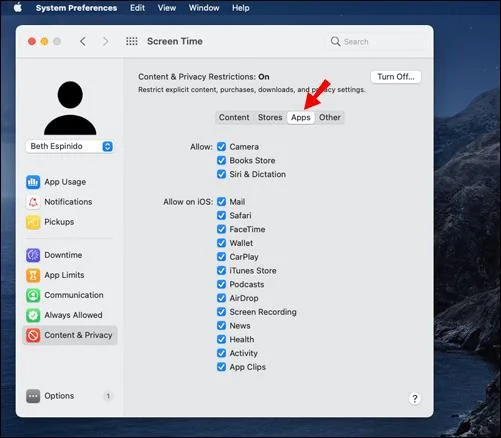This screenshot has height=438, width=501.
Task: Click the Notifications bell icon
Action: coord(33,202)
